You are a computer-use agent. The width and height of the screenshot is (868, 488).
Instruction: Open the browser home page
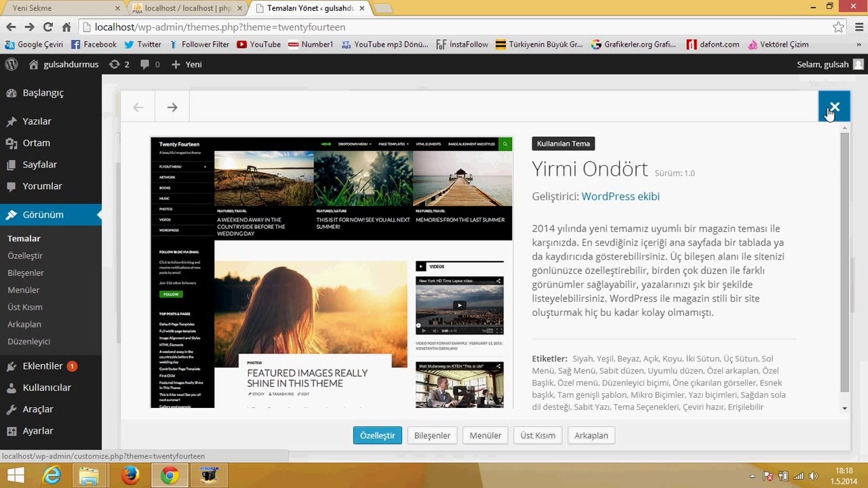coord(66,27)
